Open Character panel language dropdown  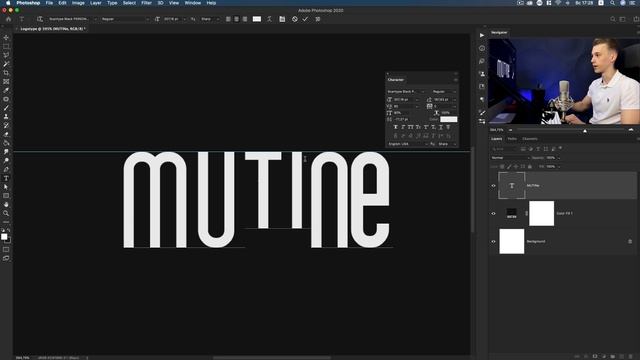point(408,144)
